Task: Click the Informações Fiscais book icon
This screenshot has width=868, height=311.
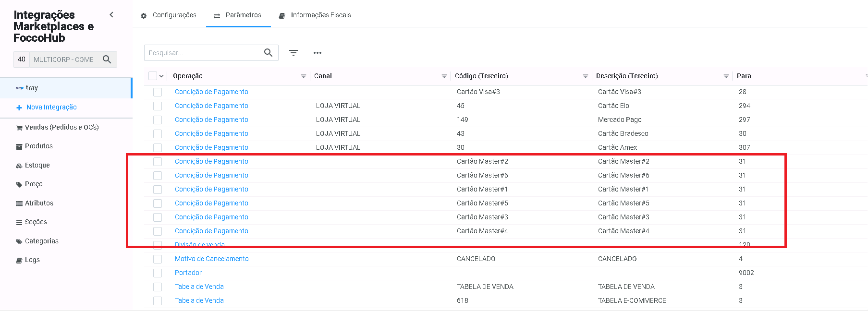Action: tap(282, 16)
